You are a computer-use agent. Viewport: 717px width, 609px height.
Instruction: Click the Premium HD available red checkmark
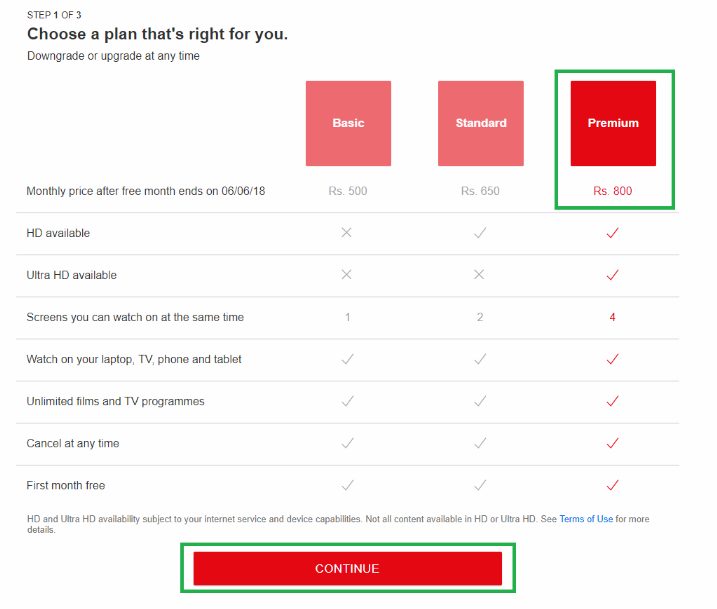[613, 232]
